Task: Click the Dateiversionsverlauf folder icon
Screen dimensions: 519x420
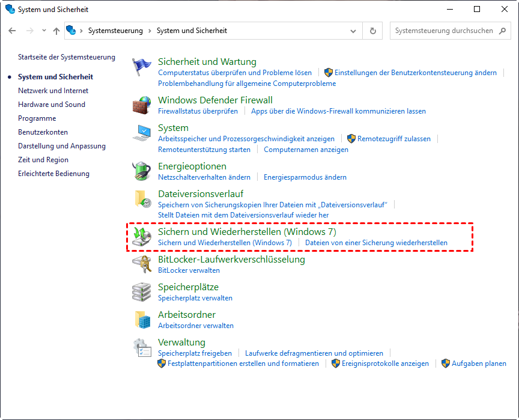Action: point(142,199)
